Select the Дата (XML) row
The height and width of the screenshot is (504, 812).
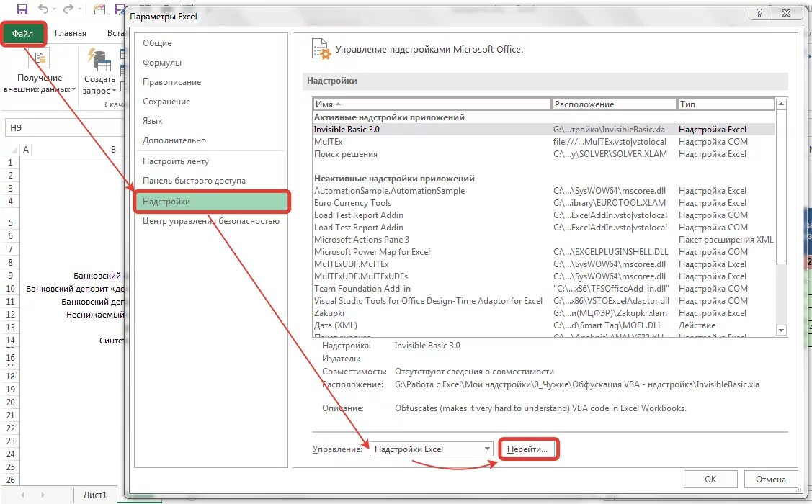click(x=544, y=325)
